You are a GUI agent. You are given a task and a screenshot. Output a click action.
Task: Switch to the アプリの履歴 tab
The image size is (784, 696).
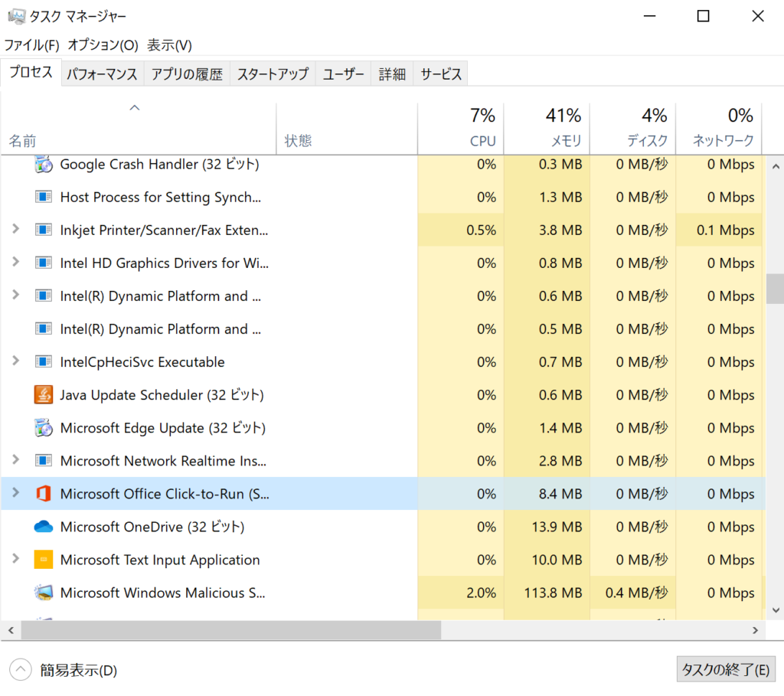[187, 74]
